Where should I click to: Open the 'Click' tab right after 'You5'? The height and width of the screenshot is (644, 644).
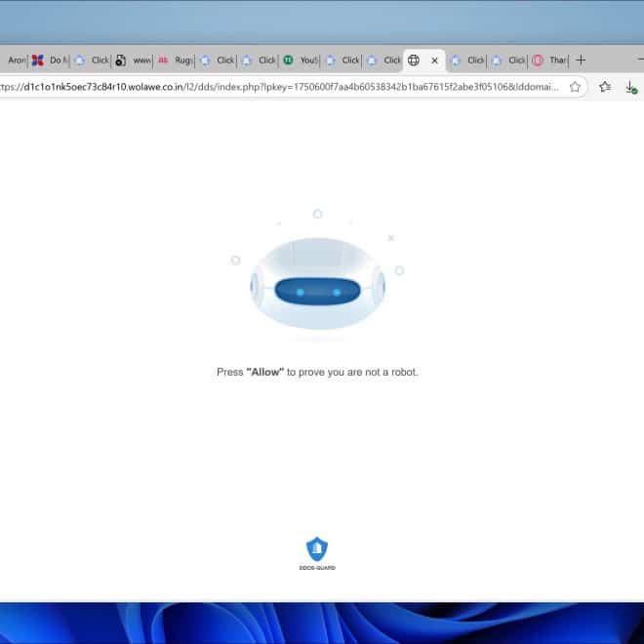pyautogui.click(x=342, y=60)
